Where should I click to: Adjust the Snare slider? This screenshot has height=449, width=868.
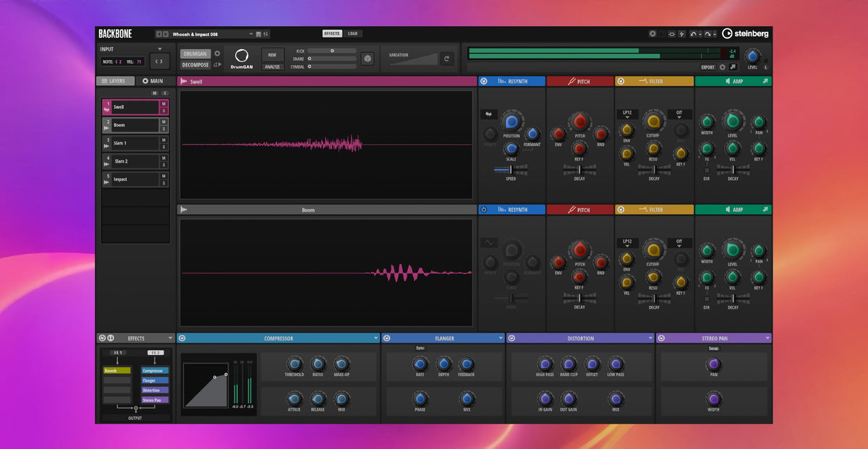(332, 59)
